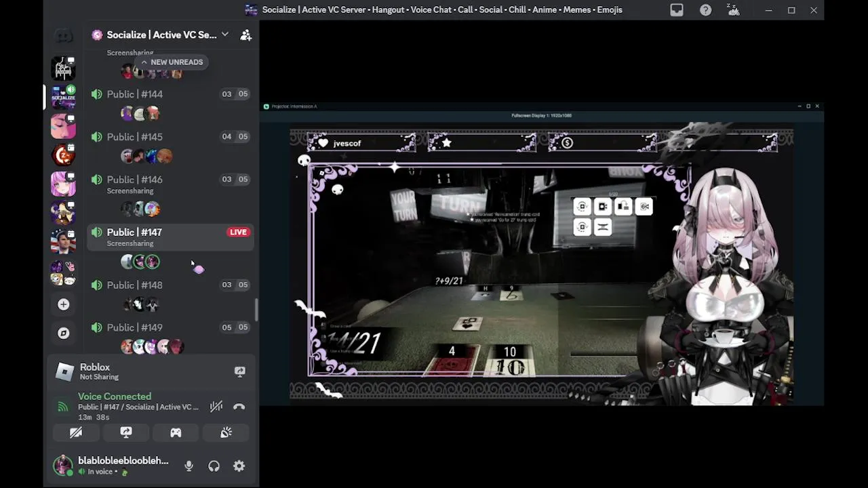Join voice channel Public | #145

pos(170,137)
